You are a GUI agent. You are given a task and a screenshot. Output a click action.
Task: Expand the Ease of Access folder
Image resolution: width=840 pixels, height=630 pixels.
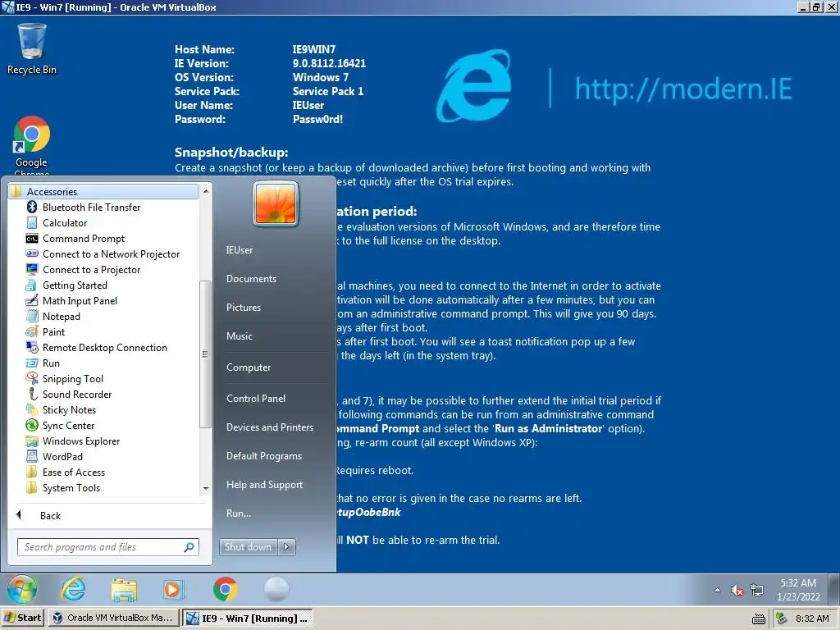point(73,472)
